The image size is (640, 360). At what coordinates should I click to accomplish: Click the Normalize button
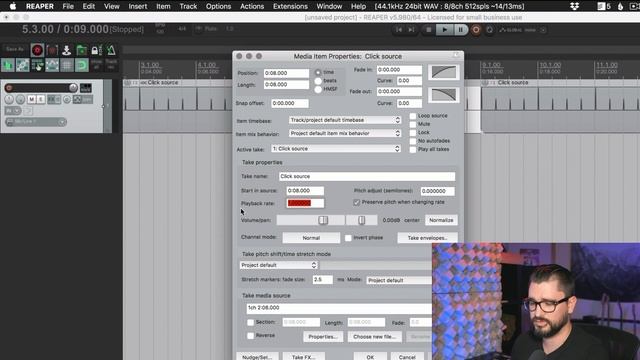441,220
